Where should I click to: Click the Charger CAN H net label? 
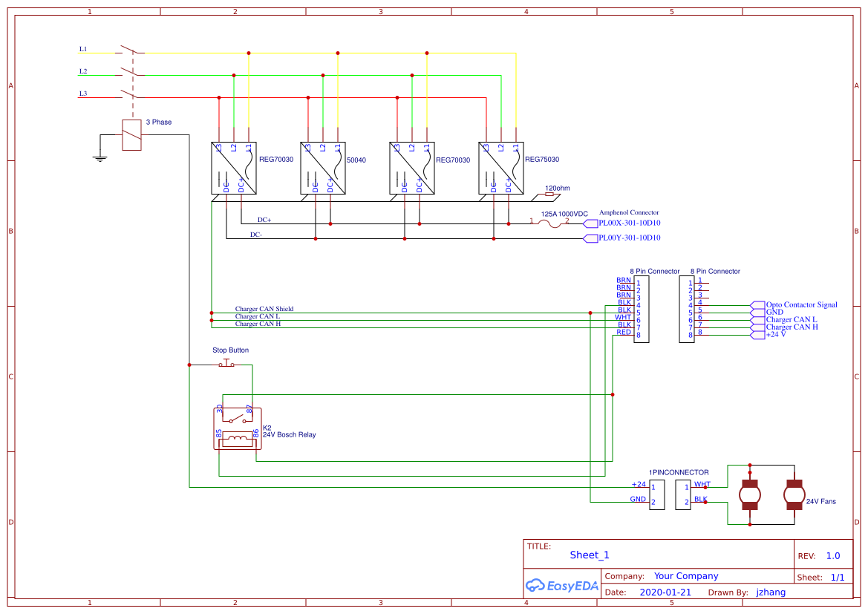tap(258, 324)
